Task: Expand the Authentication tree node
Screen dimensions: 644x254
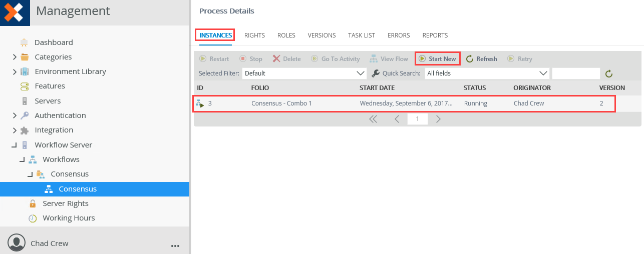Action: point(15,115)
